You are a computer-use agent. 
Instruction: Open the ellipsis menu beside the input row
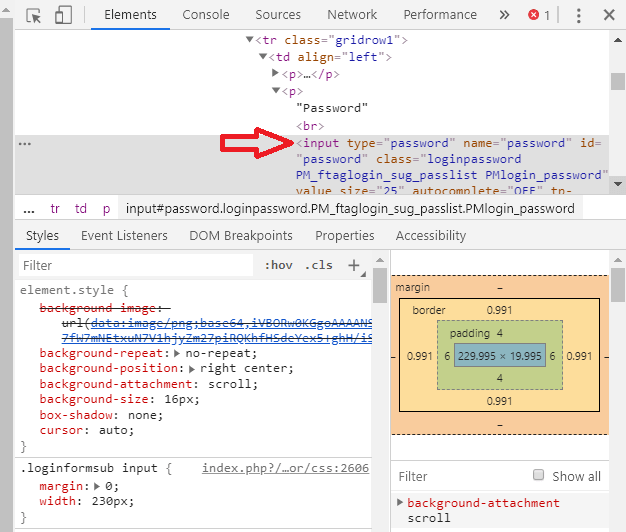click(x=25, y=144)
